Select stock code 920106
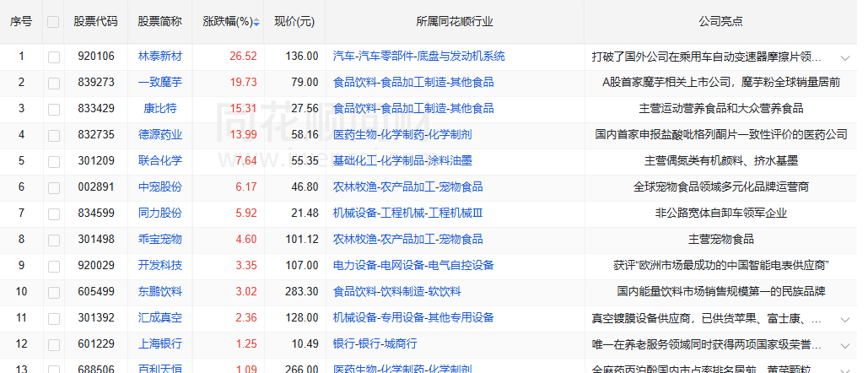Image resolution: width=868 pixels, height=373 pixels. click(96, 56)
